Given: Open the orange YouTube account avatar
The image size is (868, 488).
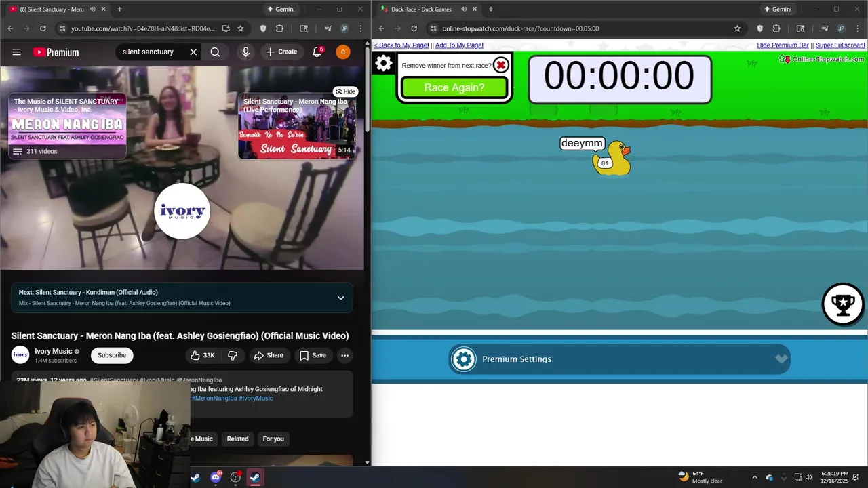Looking at the screenshot, I should [343, 52].
